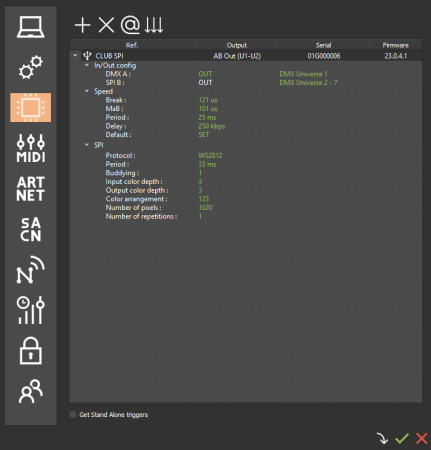This screenshot has width=431, height=450.
Task: Select the CLUB SPI device name
Action: click(109, 56)
